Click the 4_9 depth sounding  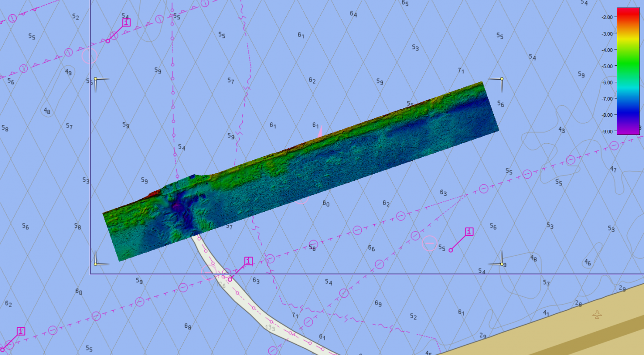[x=68, y=72]
